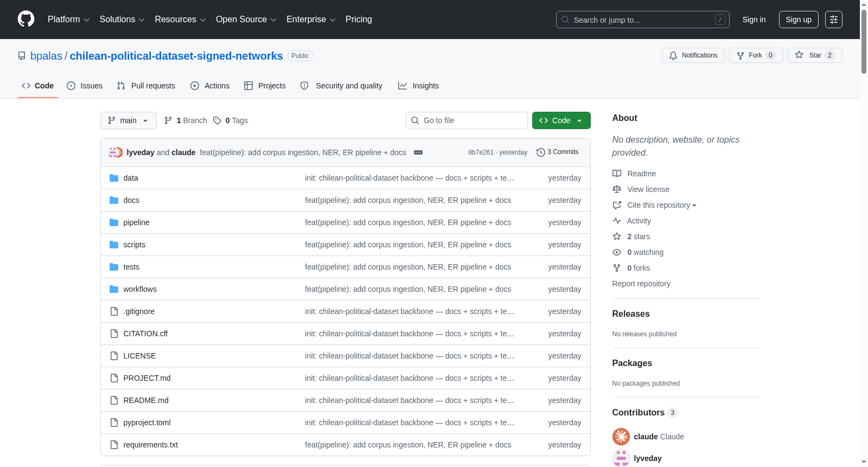This screenshot has height=467, width=868.
Task: Open the Releases heading link
Action: click(631, 314)
